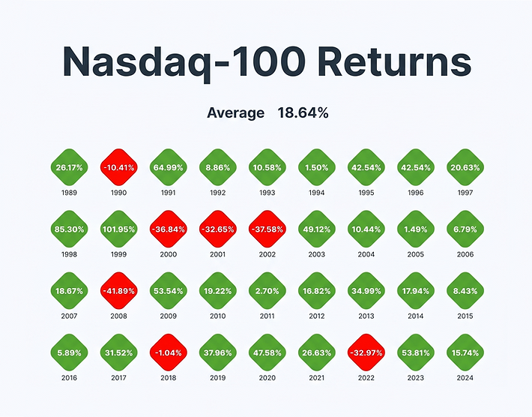Click the 2023 badge showing 53.81%
The width and height of the screenshot is (532, 417).
coord(416,352)
